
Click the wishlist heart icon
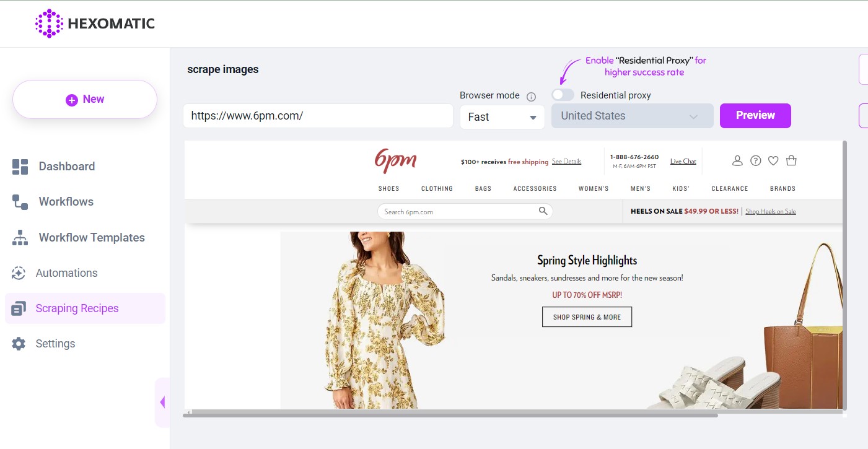click(x=773, y=160)
